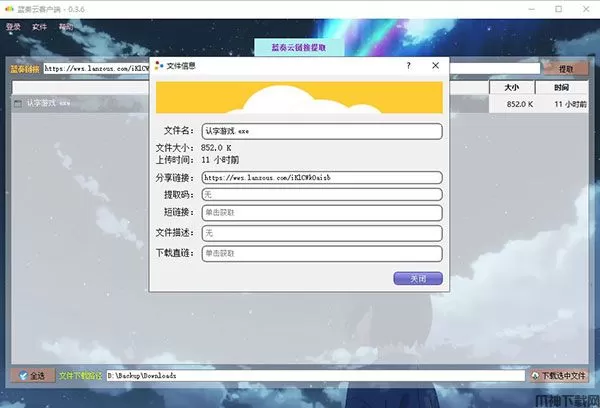Minimize the main application window
This screenshot has width=600, height=408.
pos(532,9)
